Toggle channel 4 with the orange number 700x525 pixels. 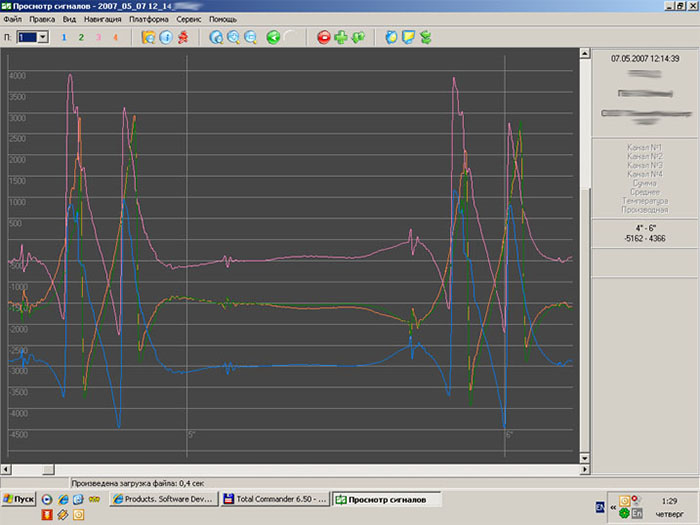pos(115,37)
